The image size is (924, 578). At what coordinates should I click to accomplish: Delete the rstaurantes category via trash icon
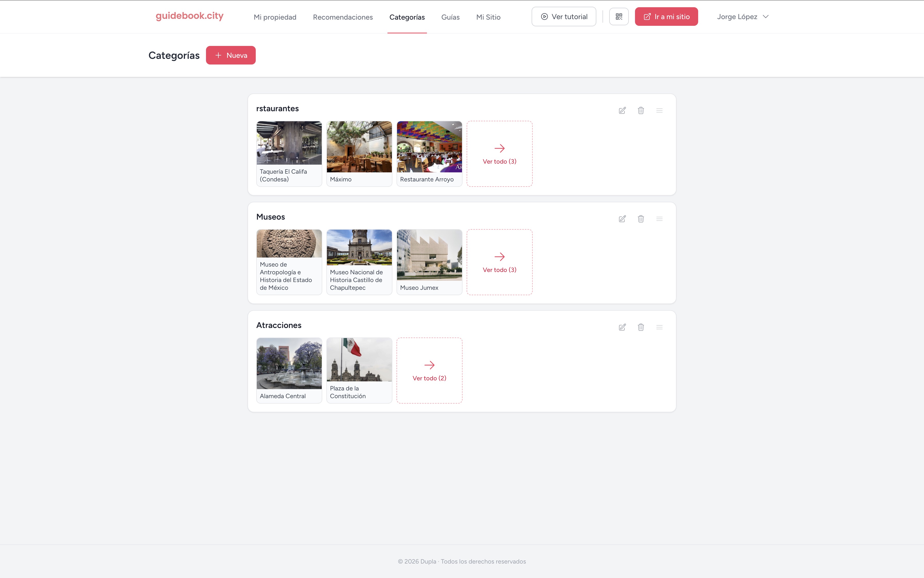point(641,110)
